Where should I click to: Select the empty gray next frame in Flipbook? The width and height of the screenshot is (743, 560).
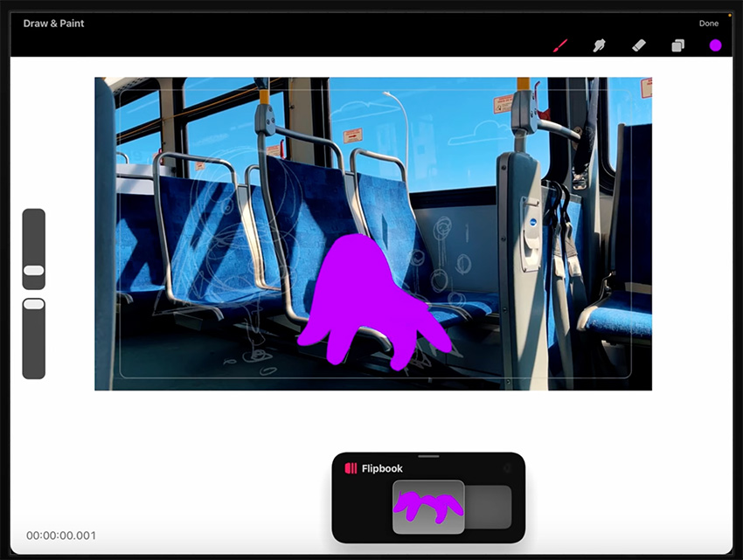click(x=488, y=507)
